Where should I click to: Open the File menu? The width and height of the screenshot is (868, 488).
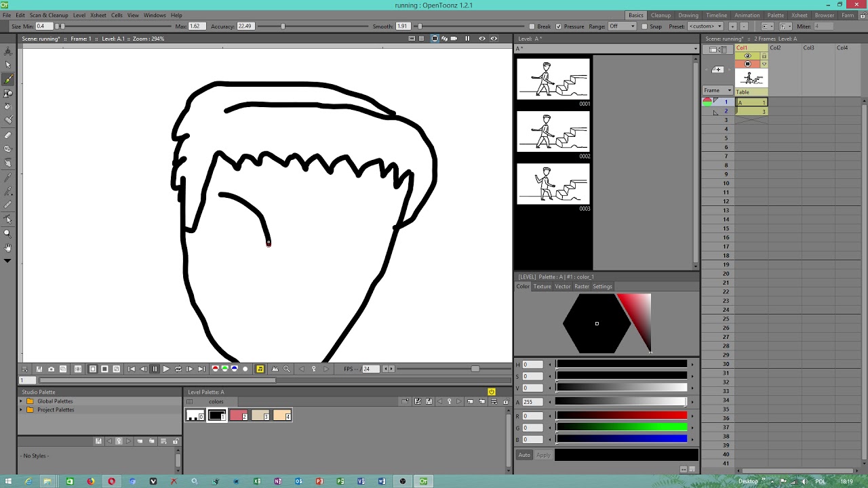pos(7,15)
